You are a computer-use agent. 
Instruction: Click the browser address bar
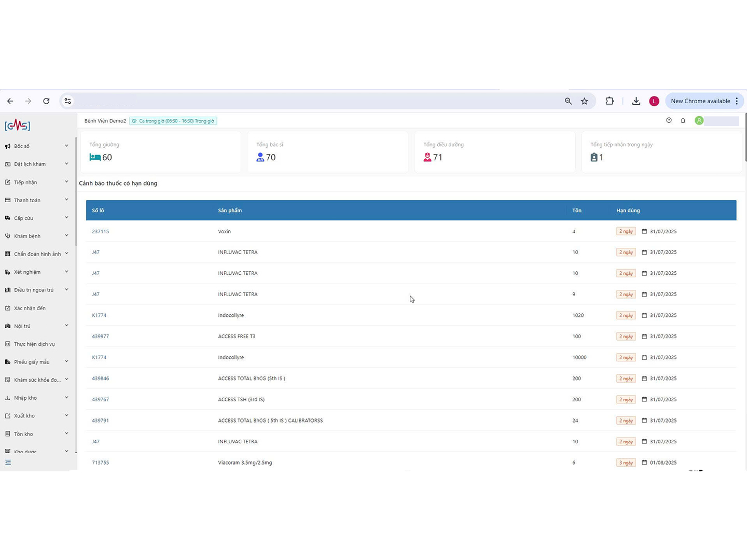[x=311, y=101]
